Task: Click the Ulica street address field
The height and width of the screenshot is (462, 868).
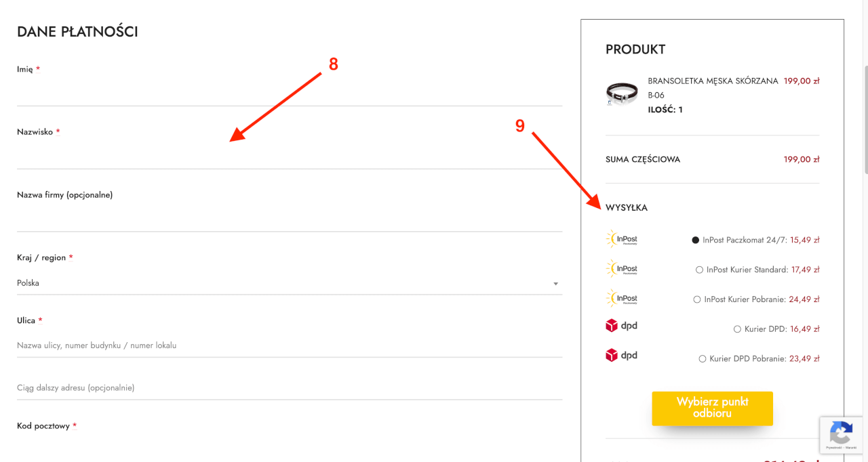Action: [x=290, y=345]
